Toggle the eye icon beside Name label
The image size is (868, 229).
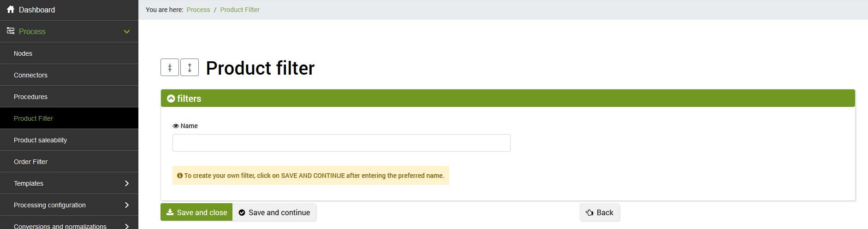pos(176,126)
